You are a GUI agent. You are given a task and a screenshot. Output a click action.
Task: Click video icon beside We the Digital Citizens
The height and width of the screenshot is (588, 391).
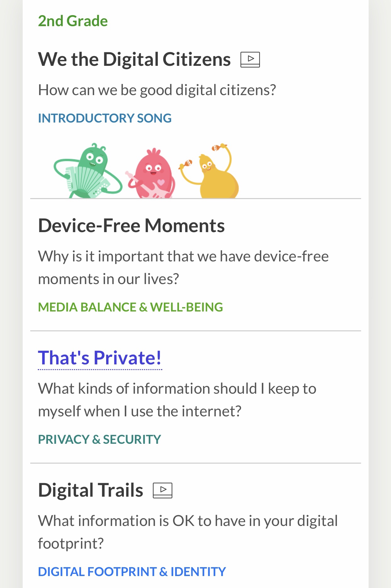click(250, 59)
